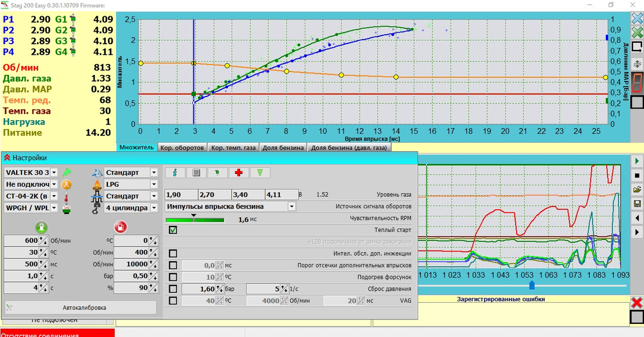Switch to Доля бензина (давл. газа) tab
Viewport: 644px width, 337px height.
[349, 148]
